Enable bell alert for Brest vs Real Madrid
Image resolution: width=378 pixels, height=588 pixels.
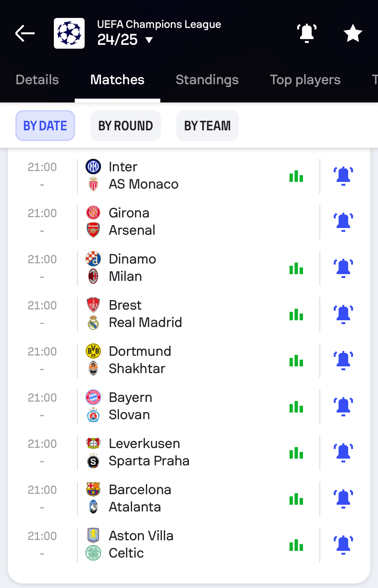click(343, 314)
